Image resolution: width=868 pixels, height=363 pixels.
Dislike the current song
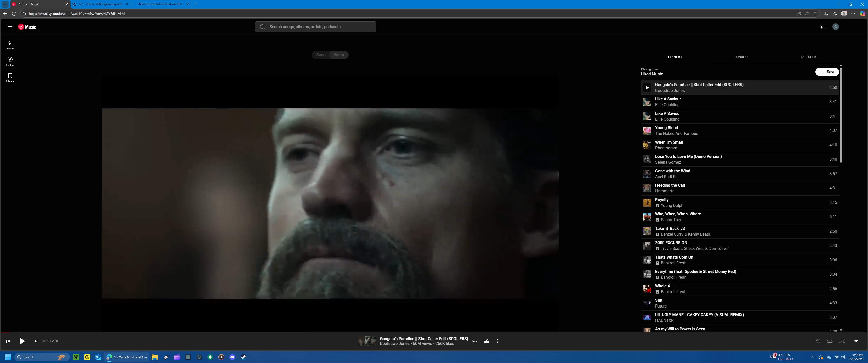(x=475, y=341)
